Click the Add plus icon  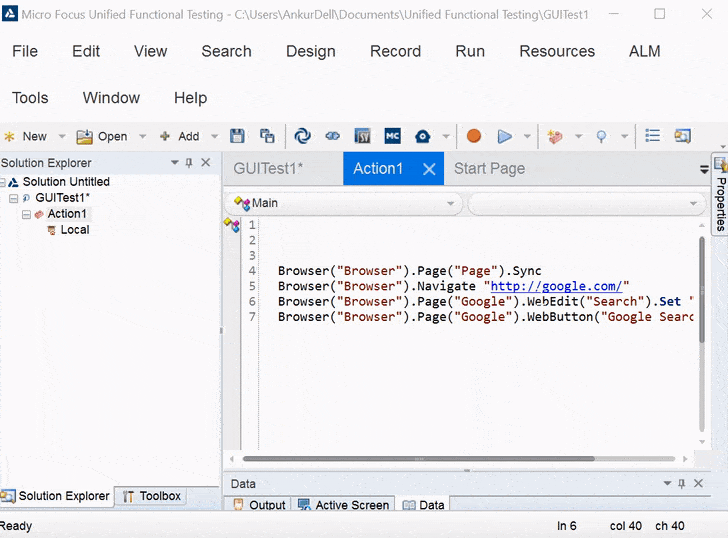point(164,136)
